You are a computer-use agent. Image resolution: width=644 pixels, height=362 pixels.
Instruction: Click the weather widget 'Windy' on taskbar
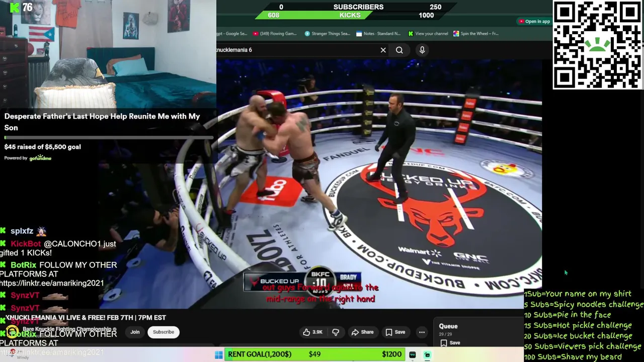(23, 357)
